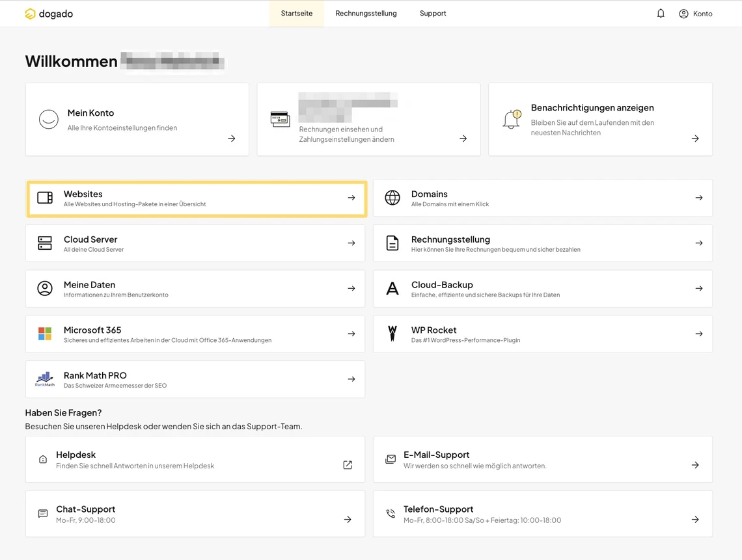Click the Telefon-Support phone icon
Screen dimensions: 742x560
click(x=391, y=513)
